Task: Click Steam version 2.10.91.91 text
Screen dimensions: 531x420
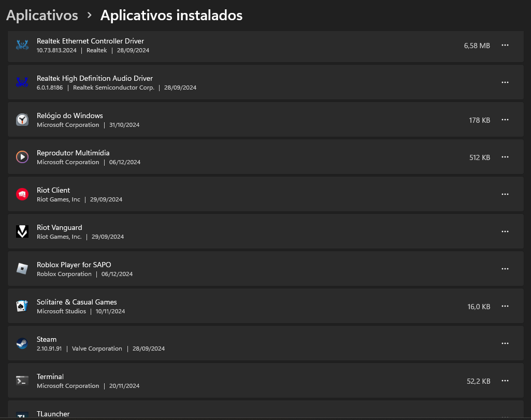Action: 49,349
